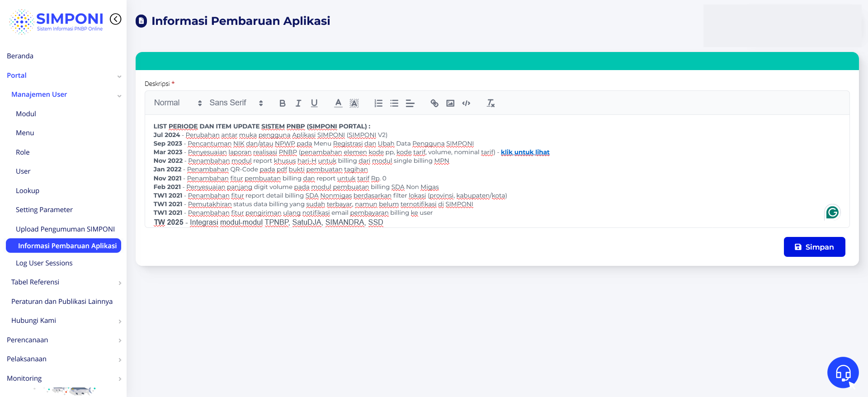The image size is (868, 397).
Task: Open the text alignment options
Action: click(x=410, y=103)
